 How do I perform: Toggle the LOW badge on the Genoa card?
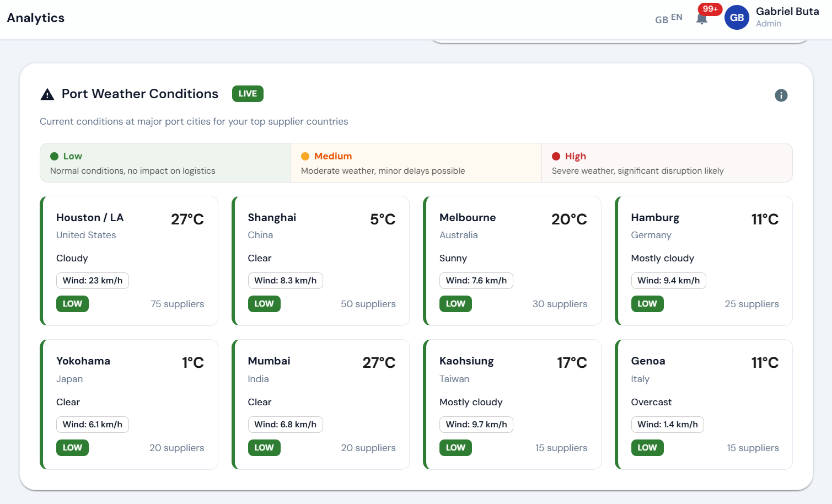tap(647, 448)
